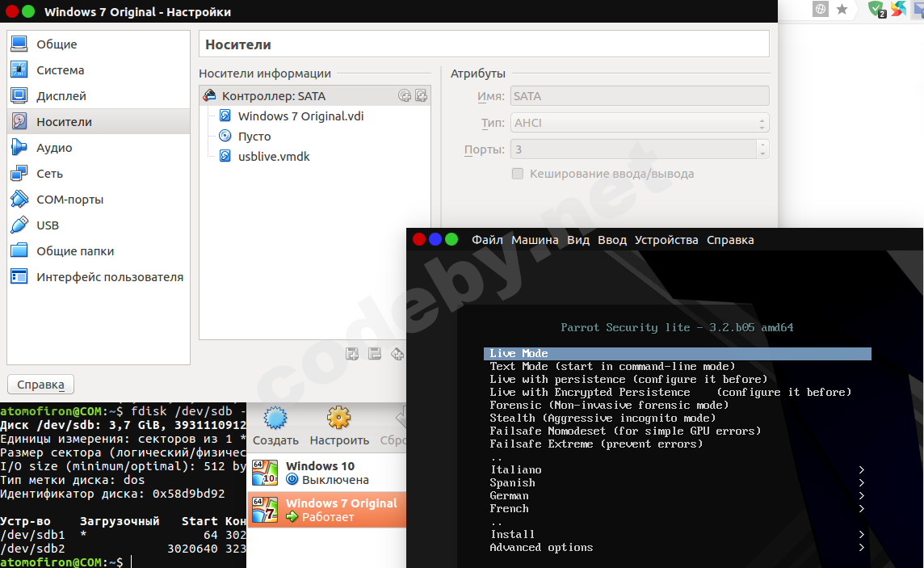Screen dimensions: 924x568
Task: Open the Машина menu
Action: [535, 240]
